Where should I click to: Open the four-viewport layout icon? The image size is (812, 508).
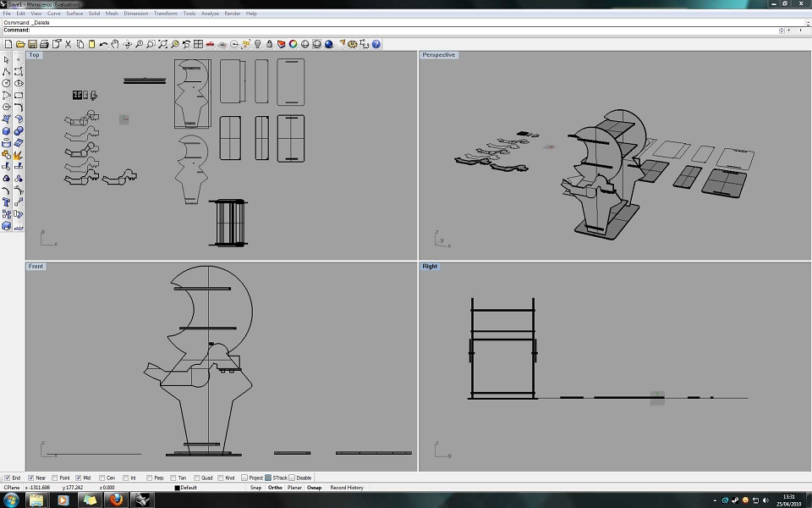198,44
